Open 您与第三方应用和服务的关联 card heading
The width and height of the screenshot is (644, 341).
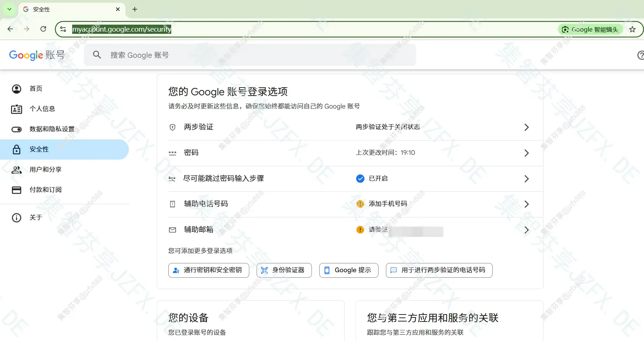click(x=433, y=318)
